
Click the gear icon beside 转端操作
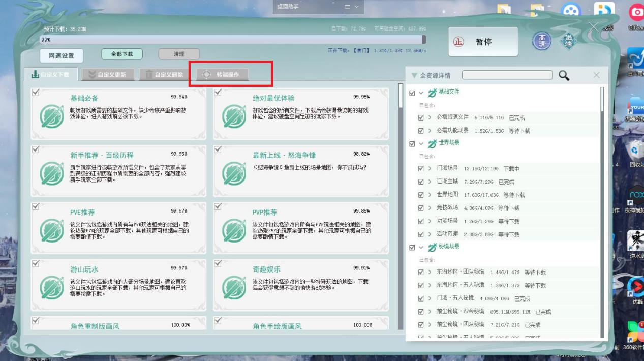206,74
